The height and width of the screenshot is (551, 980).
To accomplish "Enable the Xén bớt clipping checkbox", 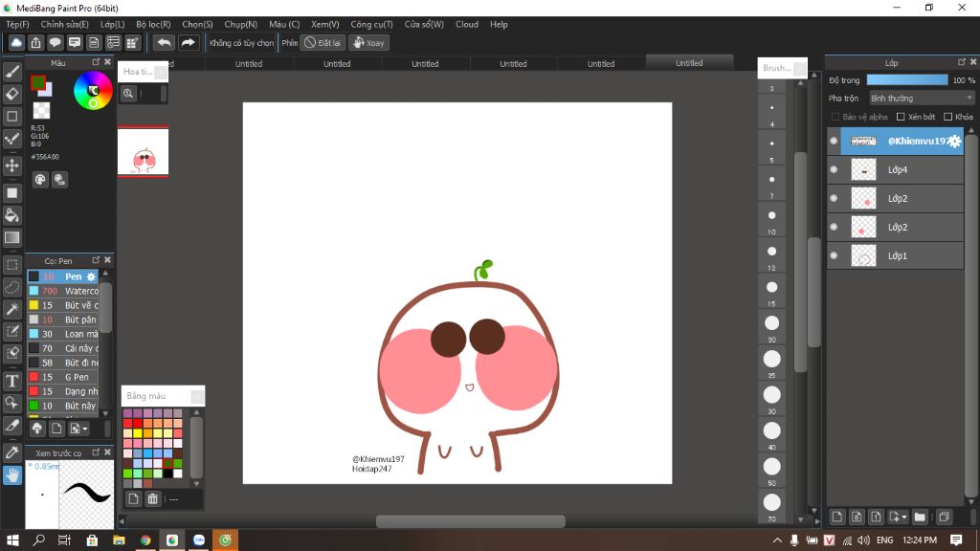I will point(901,117).
